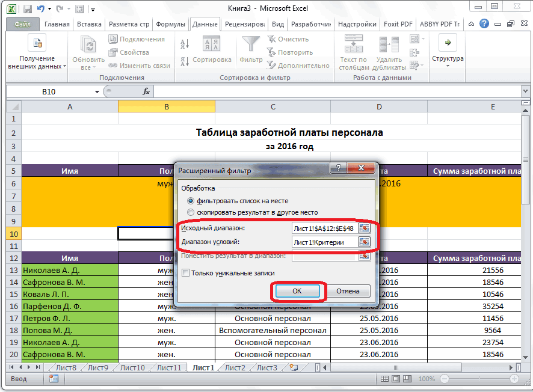Click range picker for Исходный диапазон
533x392 pixels.
point(364,228)
